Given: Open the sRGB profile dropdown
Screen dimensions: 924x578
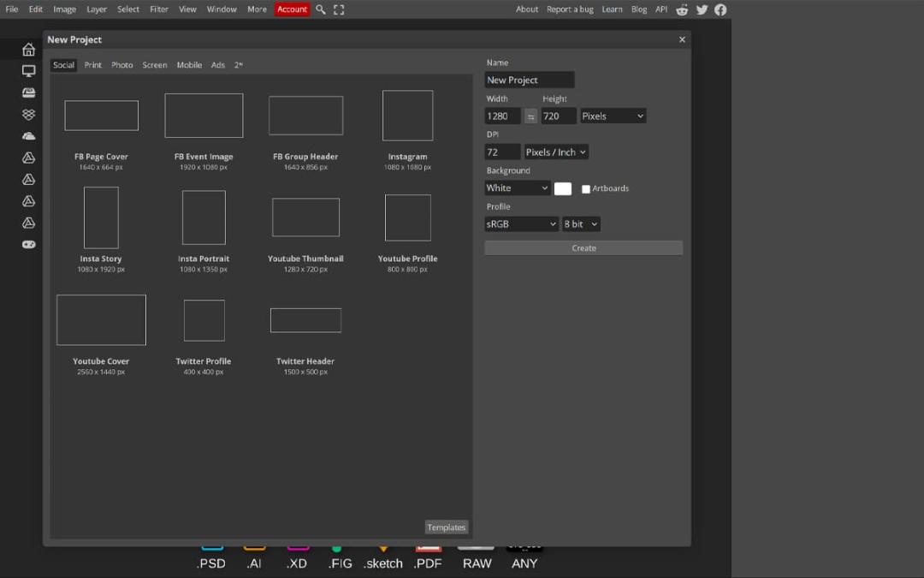Looking at the screenshot, I should click(x=522, y=224).
